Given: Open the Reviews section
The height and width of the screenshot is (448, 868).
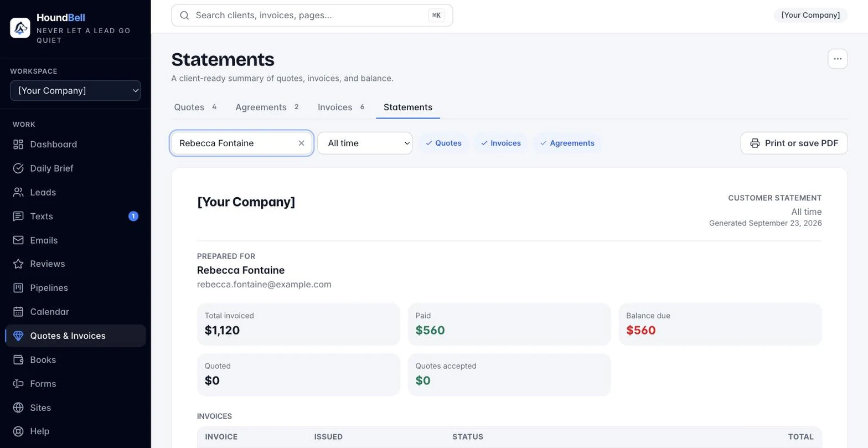Looking at the screenshot, I should [75, 264].
